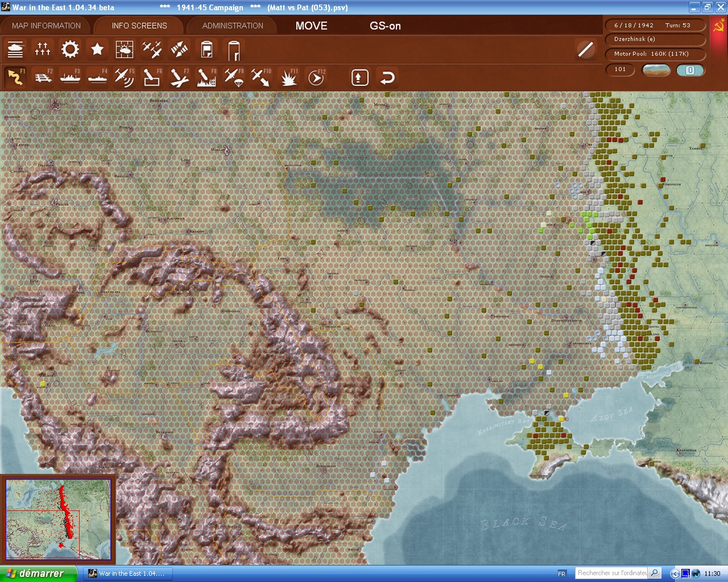Select the F11 explosion icon mode
This screenshot has width=728, height=582.
click(288, 77)
